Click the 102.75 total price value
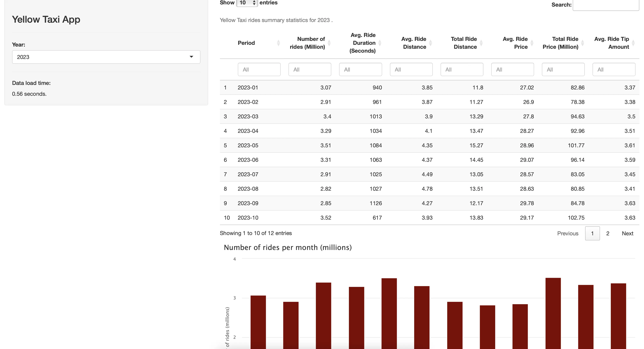The height and width of the screenshot is (349, 644). pyautogui.click(x=576, y=218)
